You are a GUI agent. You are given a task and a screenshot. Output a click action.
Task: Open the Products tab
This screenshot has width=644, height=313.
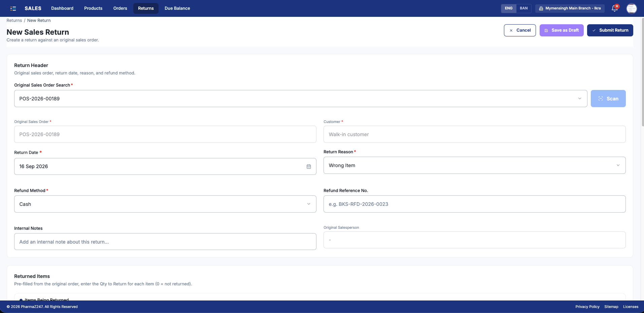(93, 8)
